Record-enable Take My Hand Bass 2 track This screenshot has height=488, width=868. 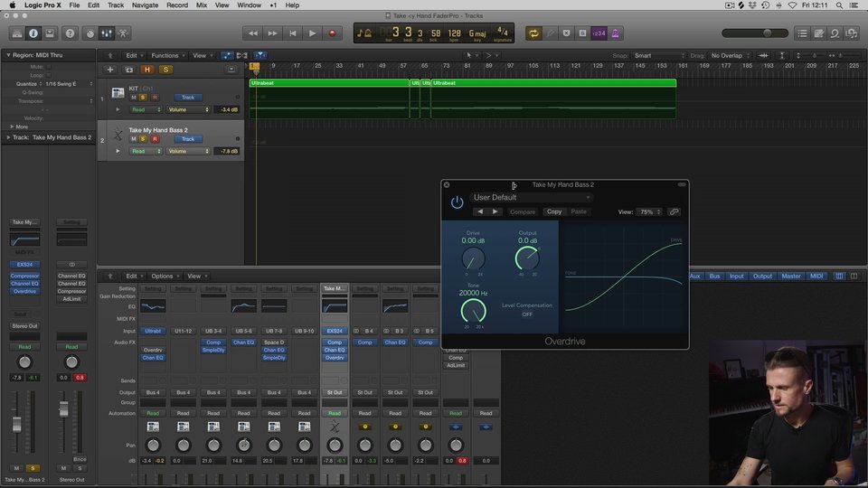(x=155, y=139)
